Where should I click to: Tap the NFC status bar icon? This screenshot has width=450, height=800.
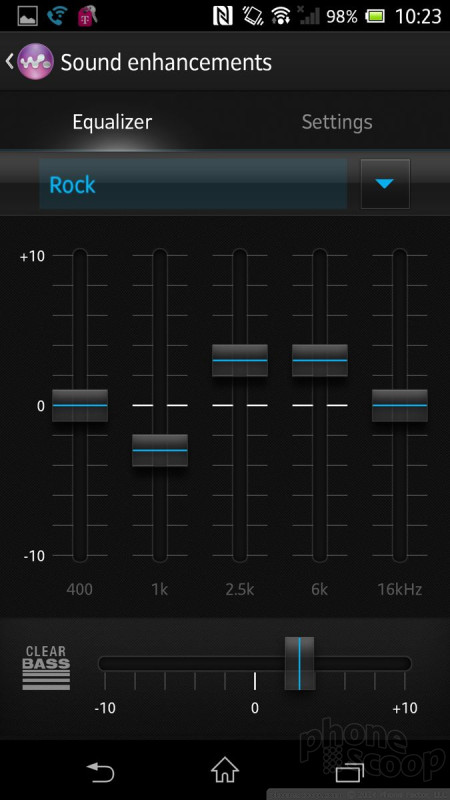coord(223,16)
